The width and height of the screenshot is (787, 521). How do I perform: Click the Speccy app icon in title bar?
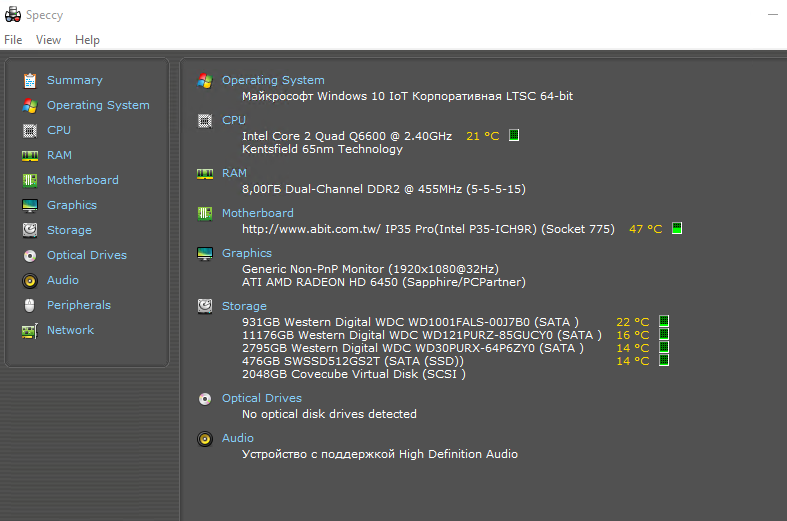click(13, 15)
